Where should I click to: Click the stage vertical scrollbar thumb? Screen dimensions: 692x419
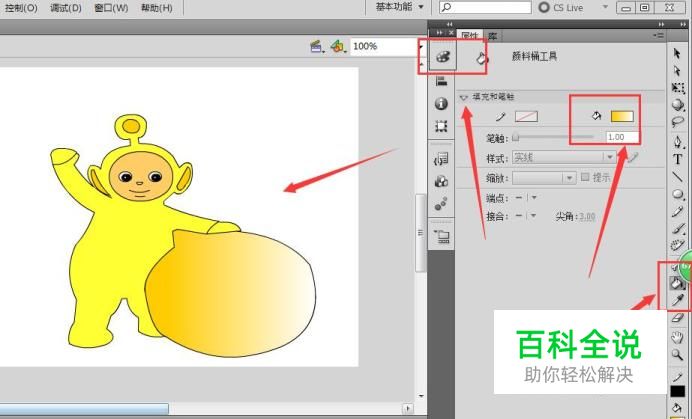[420, 233]
